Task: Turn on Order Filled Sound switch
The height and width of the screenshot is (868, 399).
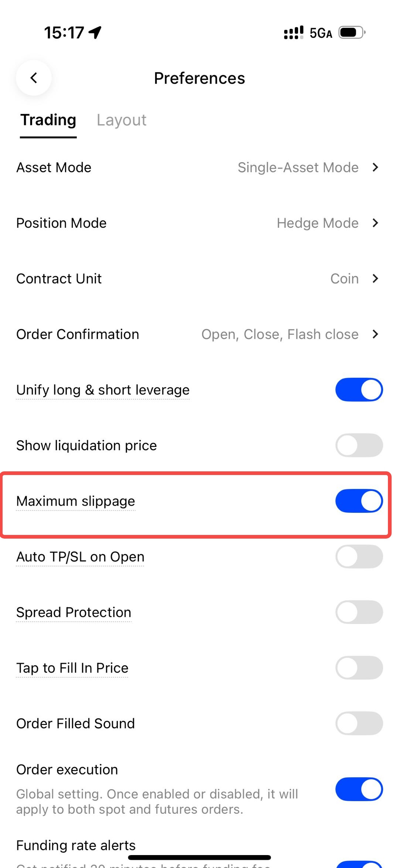Action: [359, 723]
